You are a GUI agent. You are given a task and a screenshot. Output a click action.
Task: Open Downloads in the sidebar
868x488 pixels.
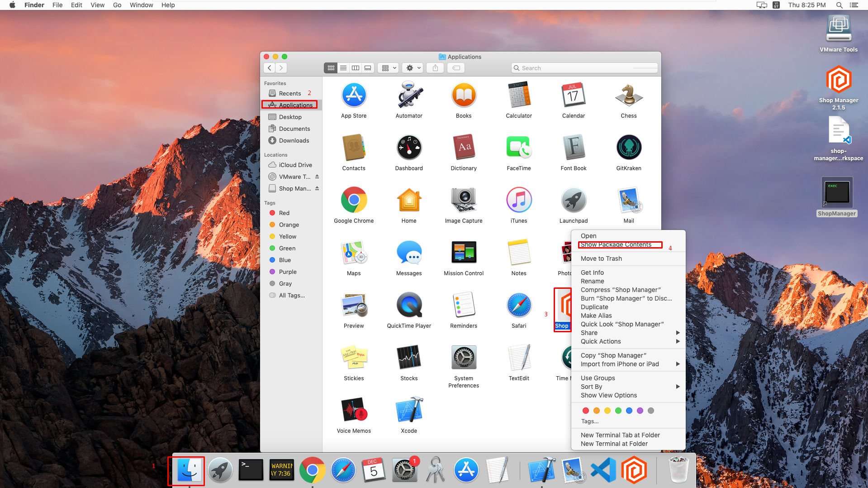pos(291,140)
